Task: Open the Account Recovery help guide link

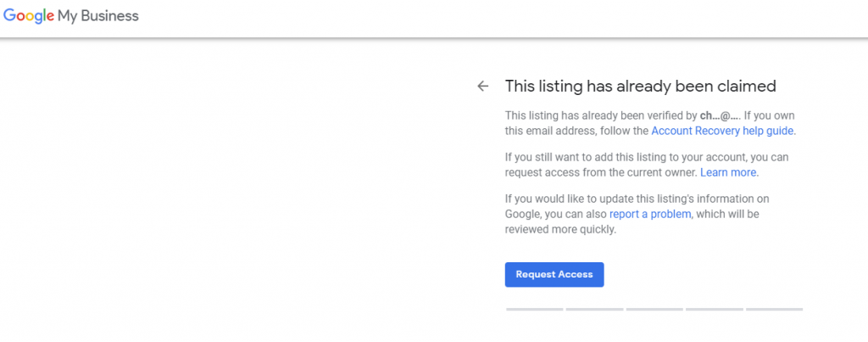Action: [x=722, y=131]
